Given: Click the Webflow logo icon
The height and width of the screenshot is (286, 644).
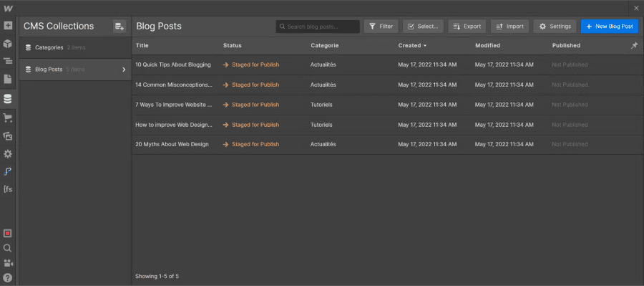Looking at the screenshot, I should pos(8,8).
